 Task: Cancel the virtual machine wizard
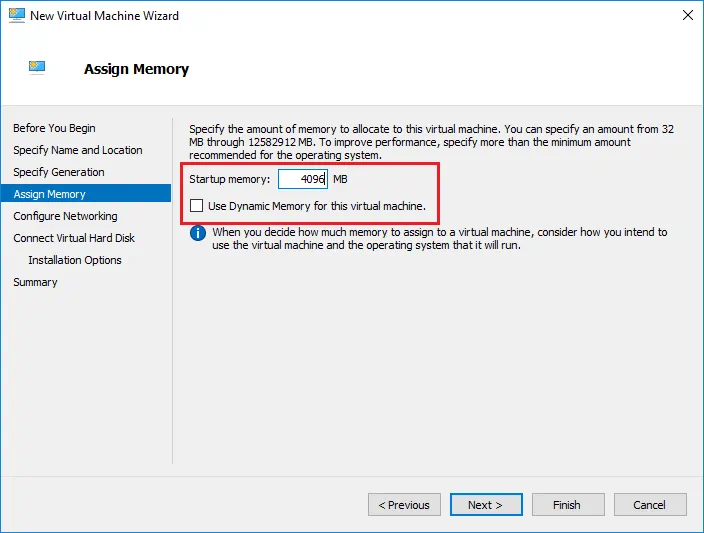(650, 505)
